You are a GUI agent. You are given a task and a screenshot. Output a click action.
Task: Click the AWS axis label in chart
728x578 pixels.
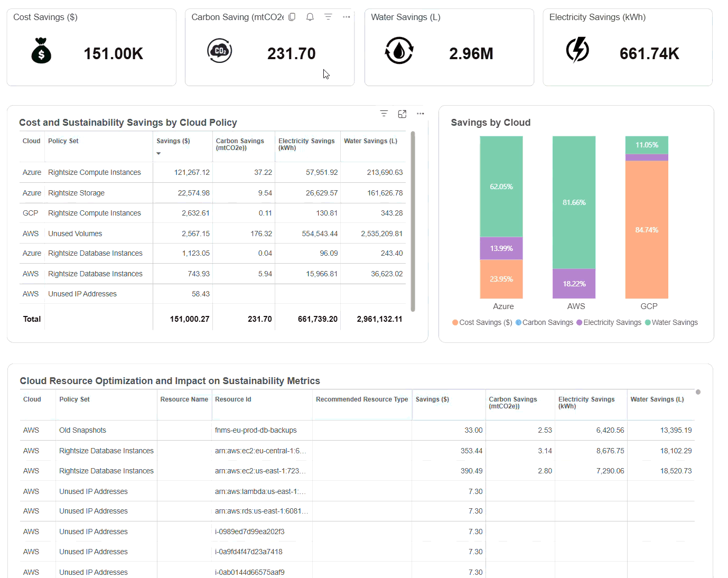point(576,306)
